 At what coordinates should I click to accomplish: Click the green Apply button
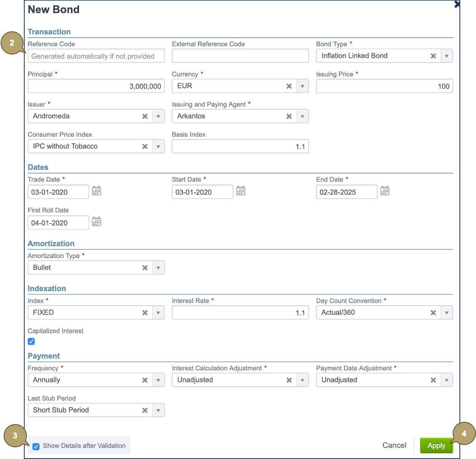coord(436,446)
